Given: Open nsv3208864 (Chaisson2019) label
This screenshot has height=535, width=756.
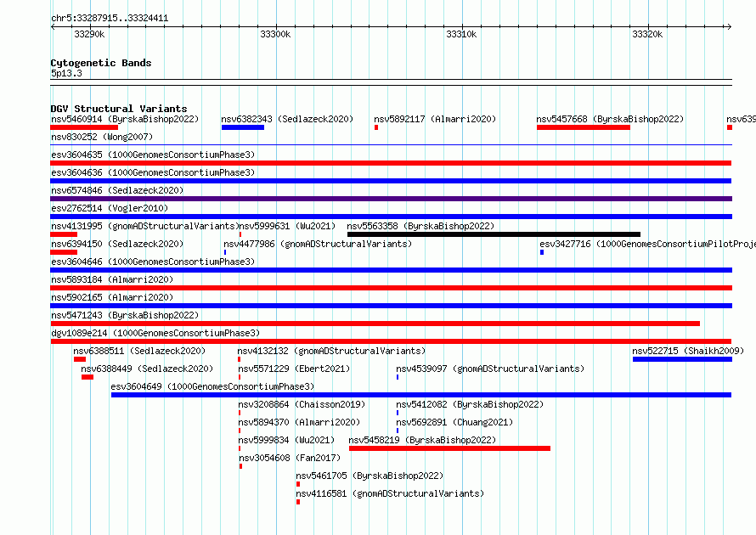Looking at the screenshot, I should pos(302,404).
